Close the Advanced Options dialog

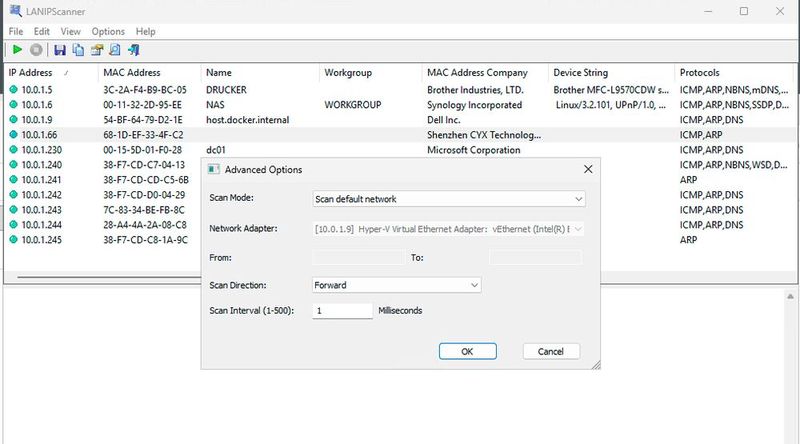click(588, 169)
